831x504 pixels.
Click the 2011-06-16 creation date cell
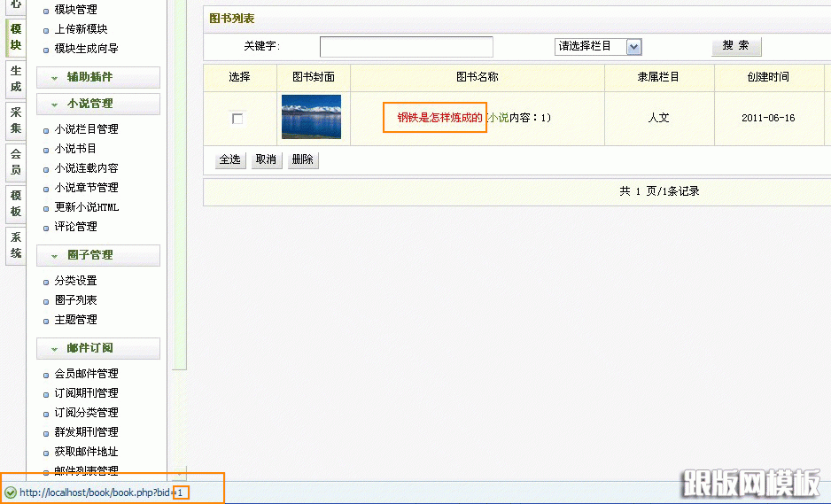[x=768, y=118]
